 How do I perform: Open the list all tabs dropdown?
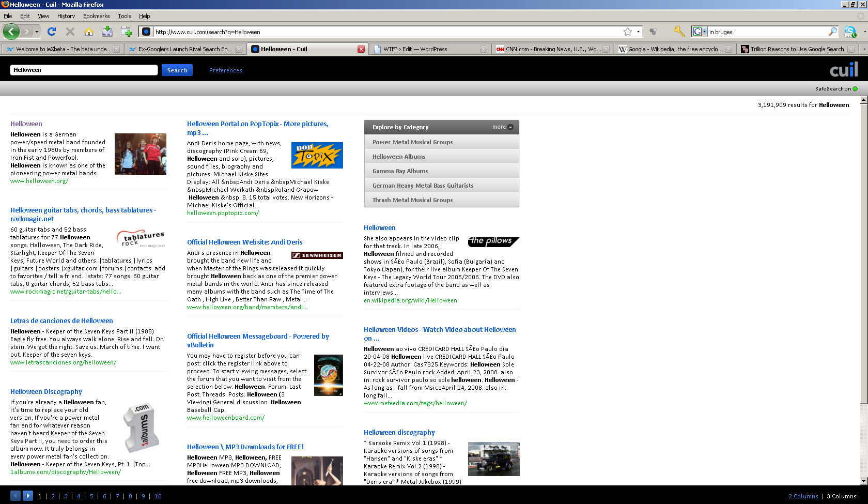[864, 49]
